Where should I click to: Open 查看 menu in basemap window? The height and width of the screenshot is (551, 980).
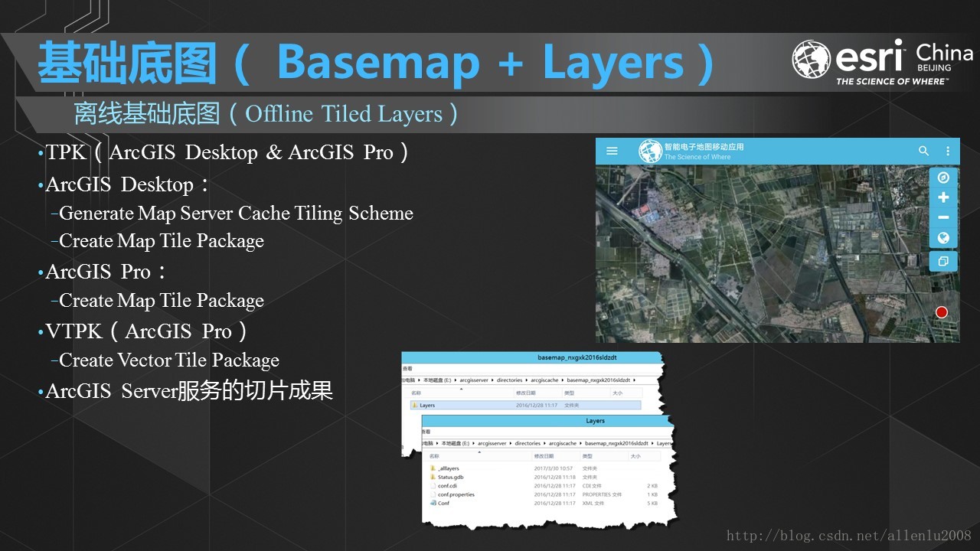point(407,369)
